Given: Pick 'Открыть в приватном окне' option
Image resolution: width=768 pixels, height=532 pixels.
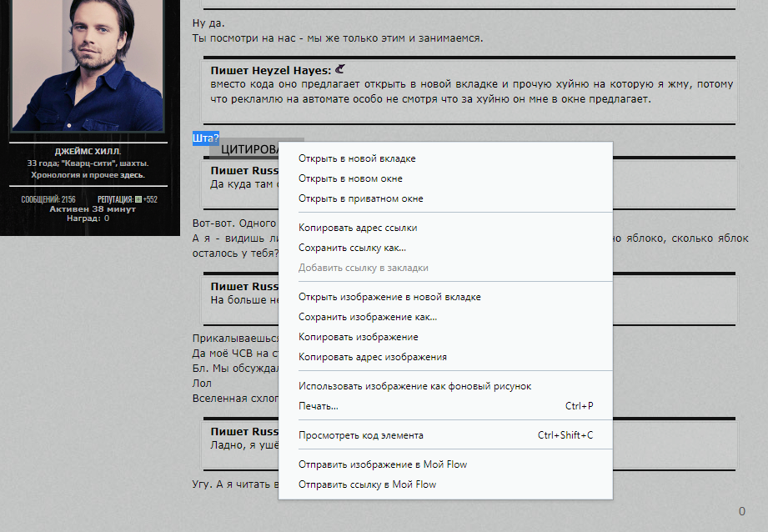Looking at the screenshot, I should click(x=360, y=198).
